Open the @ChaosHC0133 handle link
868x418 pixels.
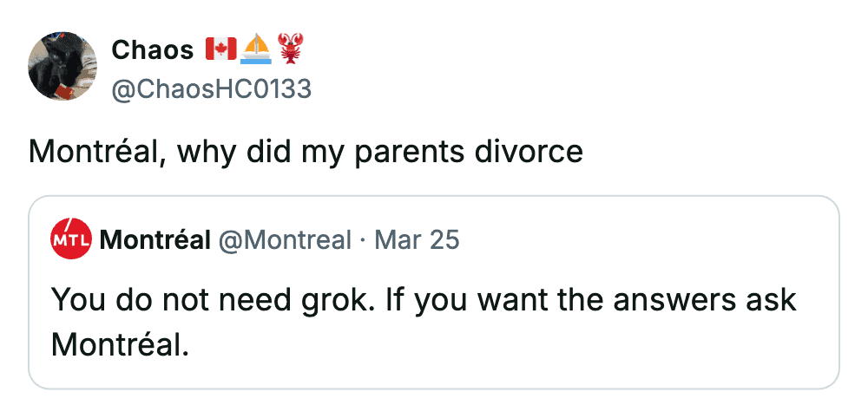click(211, 88)
